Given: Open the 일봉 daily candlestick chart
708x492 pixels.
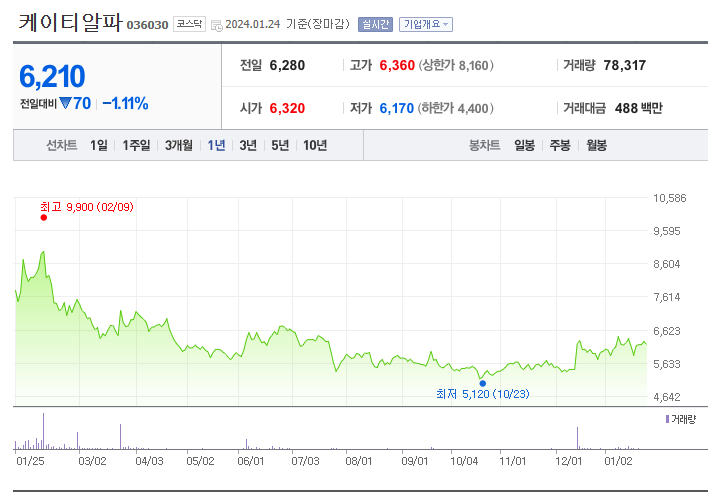Looking at the screenshot, I should [x=524, y=145].
